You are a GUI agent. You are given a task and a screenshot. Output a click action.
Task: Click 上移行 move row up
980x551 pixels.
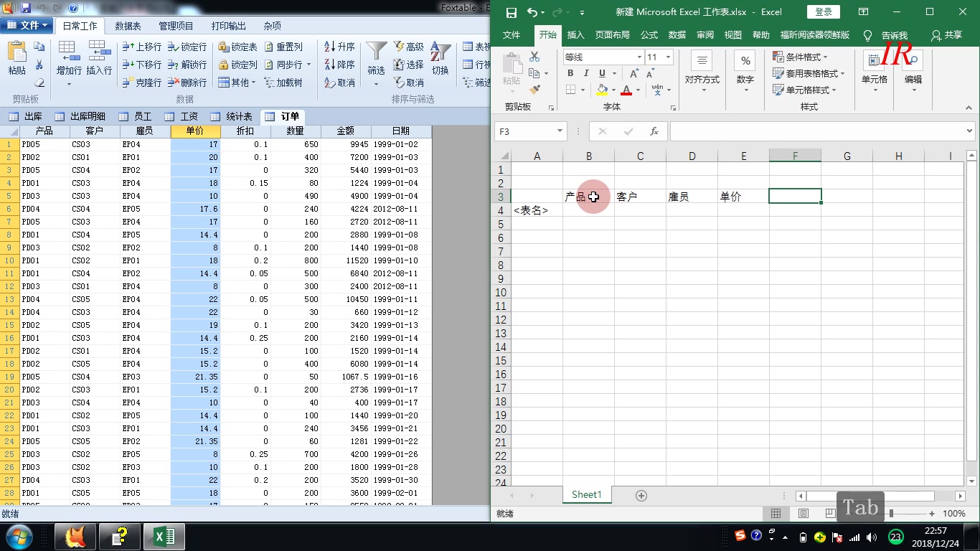[x=142, y=47]
